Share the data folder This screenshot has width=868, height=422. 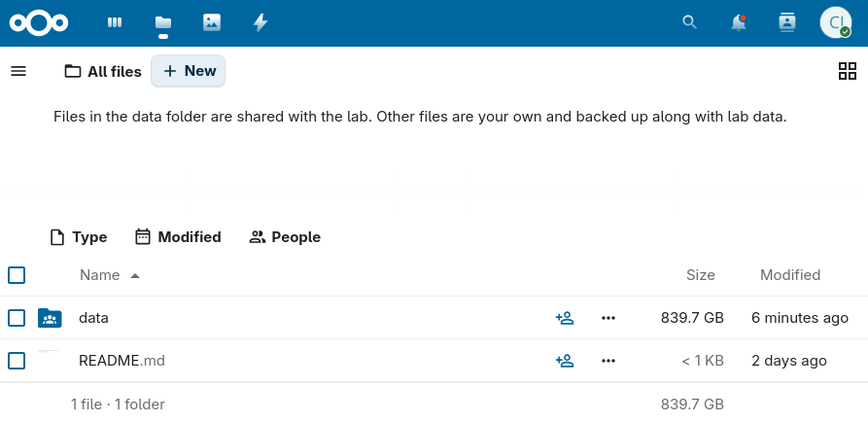click(x=565, y=318)
